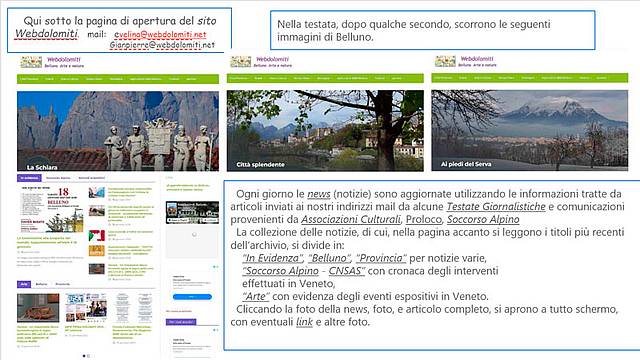Open the orange news thumbnail in the list
The height and width of the screenshot is (360, 640).
click(97, 250)
